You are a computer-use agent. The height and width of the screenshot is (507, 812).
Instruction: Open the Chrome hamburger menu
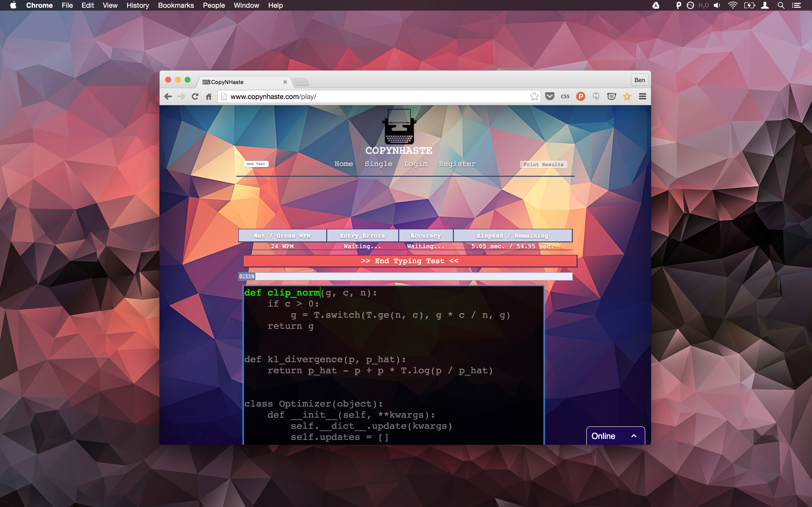point(642,97)
